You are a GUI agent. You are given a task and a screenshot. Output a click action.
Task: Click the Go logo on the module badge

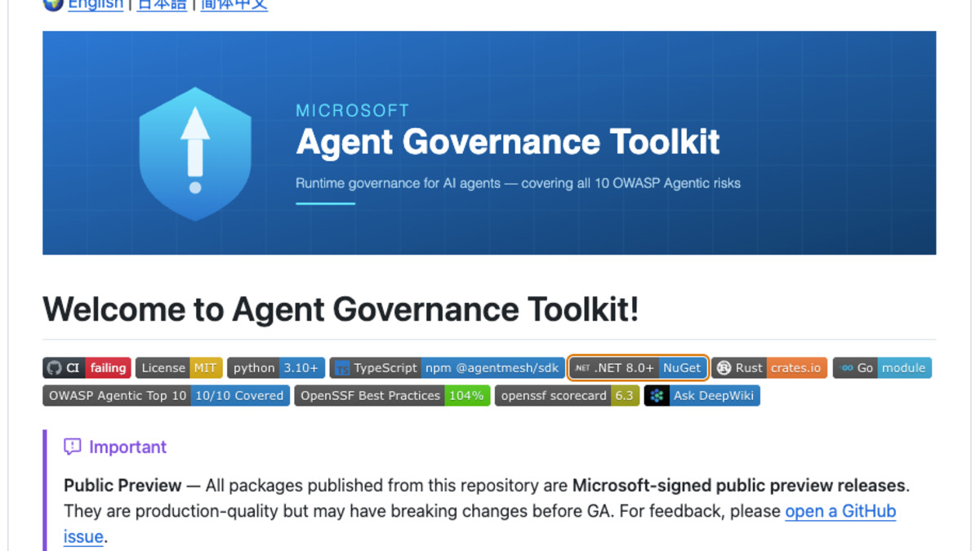point(844,367)
